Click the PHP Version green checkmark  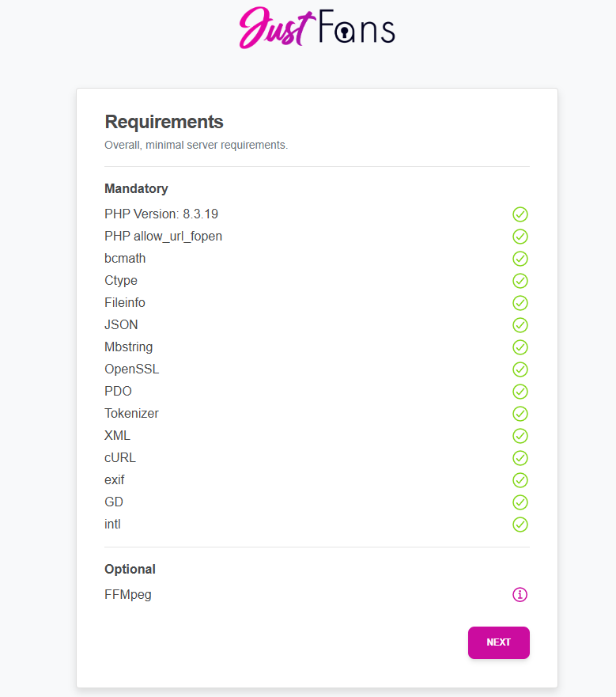point(520,214)
